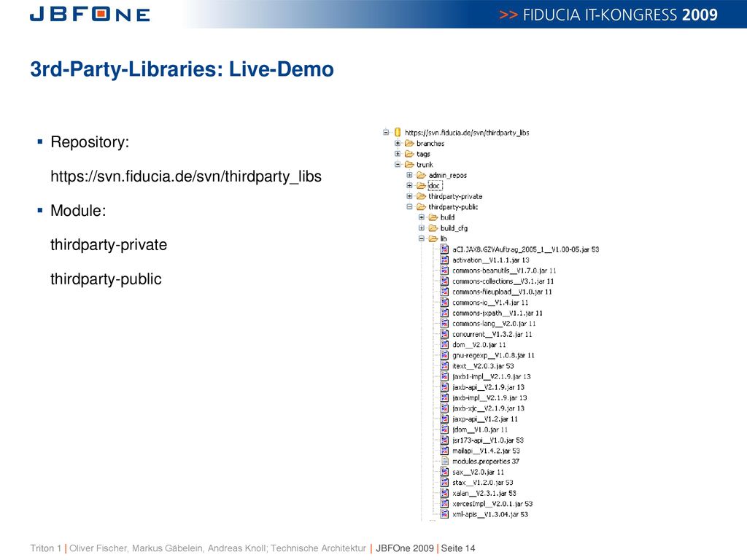This screenshot has width=747, height=560.
Task: Click the JBFONE logo
Action: tap(90, 15)
